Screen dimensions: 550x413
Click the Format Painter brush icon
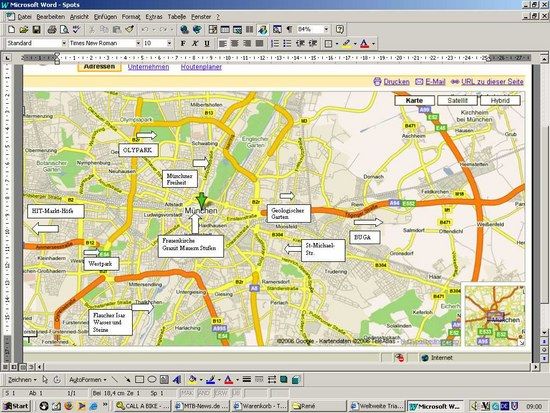point(130,29)
